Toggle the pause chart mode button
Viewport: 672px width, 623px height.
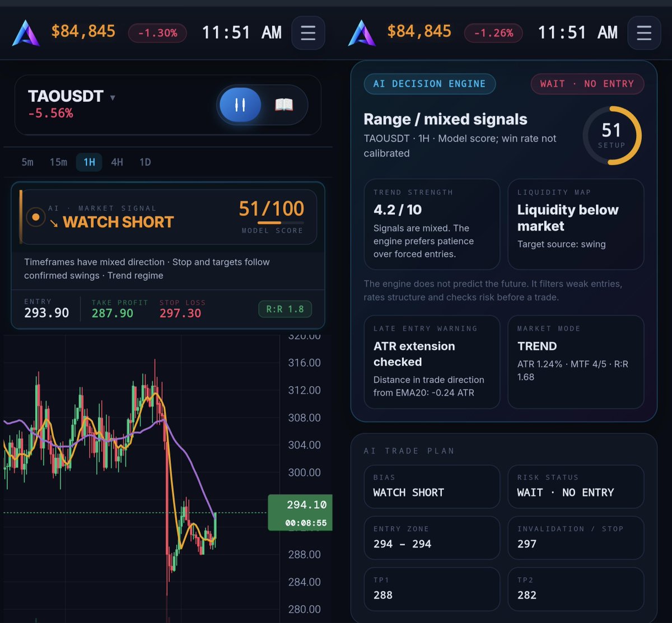[x=240, y=105]
